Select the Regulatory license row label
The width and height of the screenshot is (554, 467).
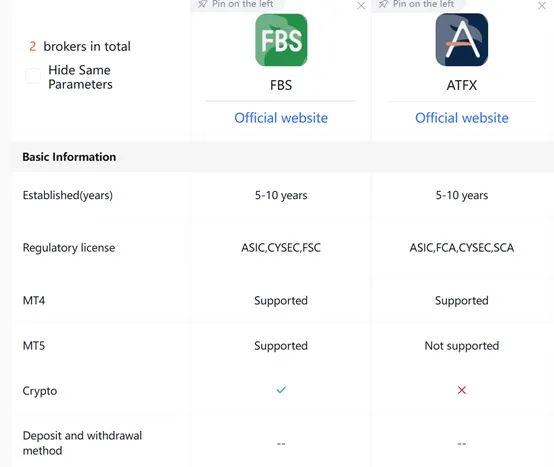[x=69, y=248]
